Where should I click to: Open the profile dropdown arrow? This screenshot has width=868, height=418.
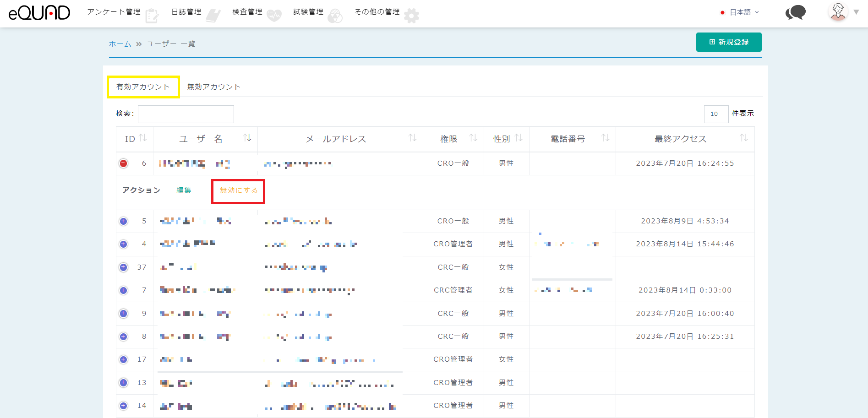coord(856,12)
